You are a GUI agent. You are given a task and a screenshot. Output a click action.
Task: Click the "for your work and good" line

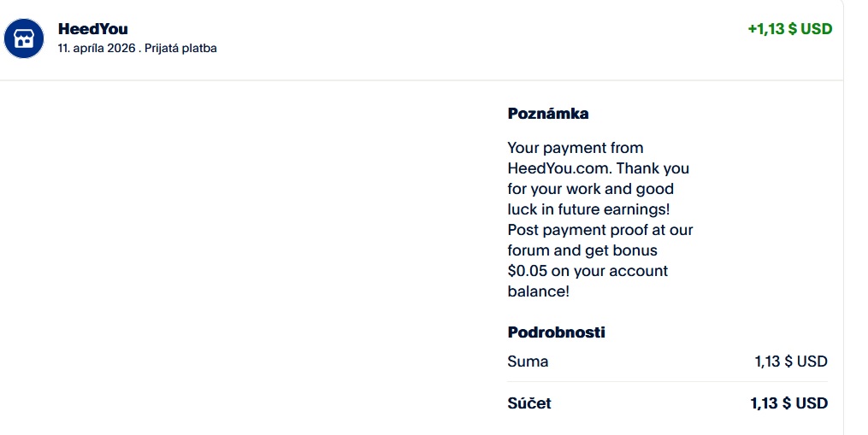590,189
